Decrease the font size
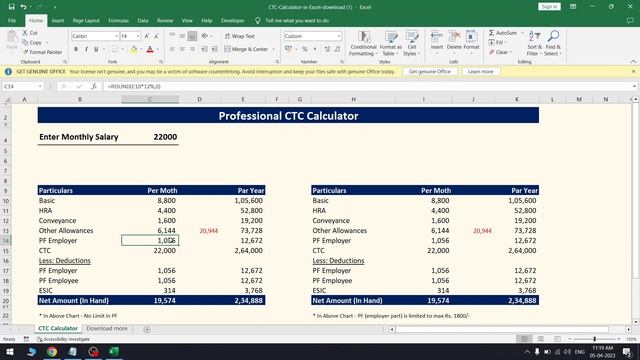Image resolution: width=640 pixels, height=360 pixels. 156,36
